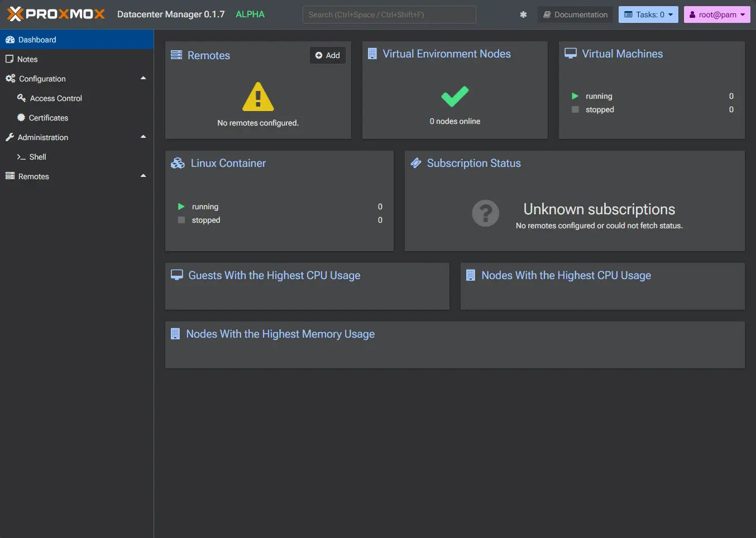Click the settings asterisk icon in the header
The image size is (756, 538).
pyautogui.click(x=523, y=15)
